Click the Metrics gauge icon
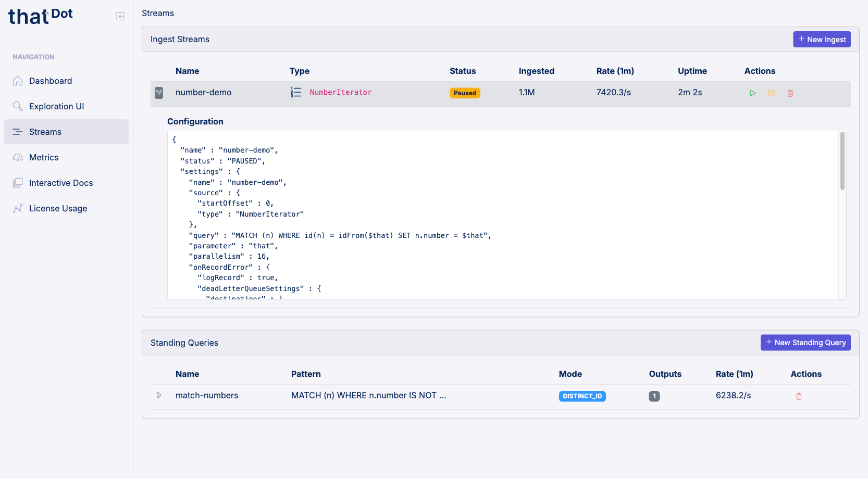Image resolution: width=868 pixels, height=479 pixels. point(18,157)
